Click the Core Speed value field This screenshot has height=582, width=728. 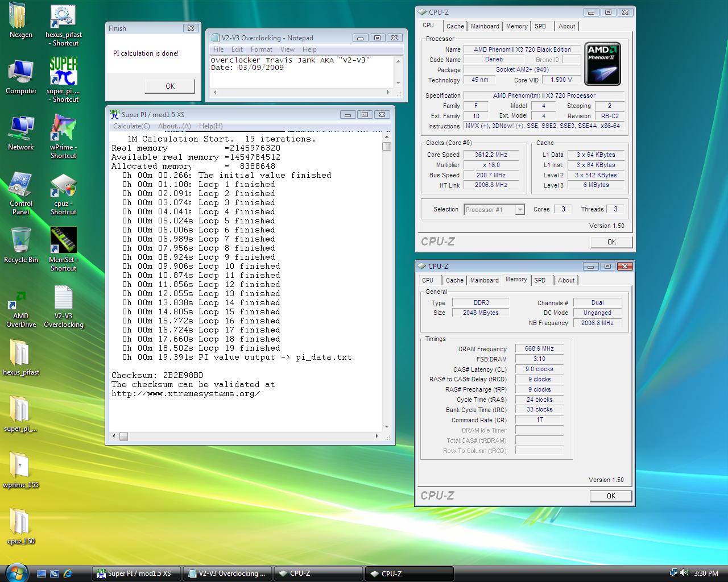pyautogui.click(x=491, y=155)
